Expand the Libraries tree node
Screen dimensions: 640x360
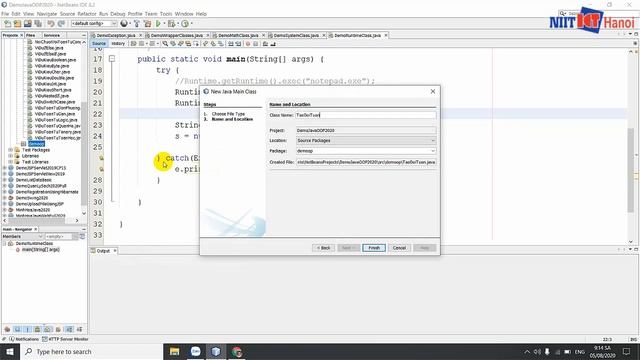(x=11, y=156)
